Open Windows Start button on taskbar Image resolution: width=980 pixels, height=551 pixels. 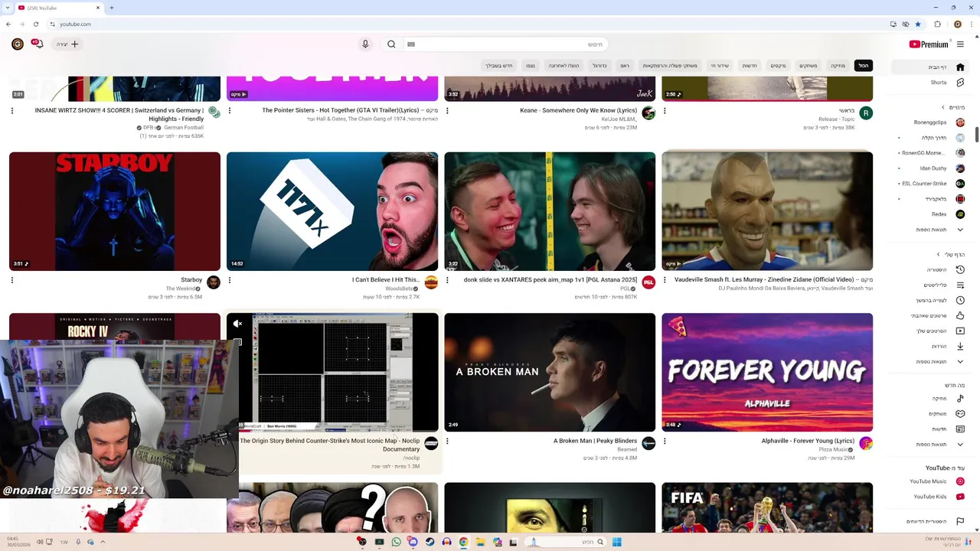coord(616,542)
